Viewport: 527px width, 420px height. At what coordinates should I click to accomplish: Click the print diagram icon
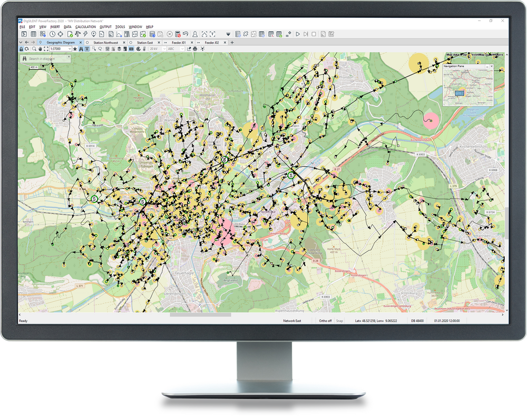[194, 49]
